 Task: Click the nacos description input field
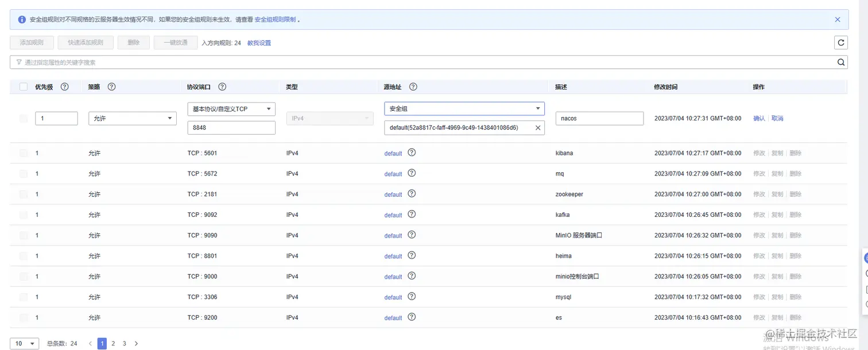599,118
